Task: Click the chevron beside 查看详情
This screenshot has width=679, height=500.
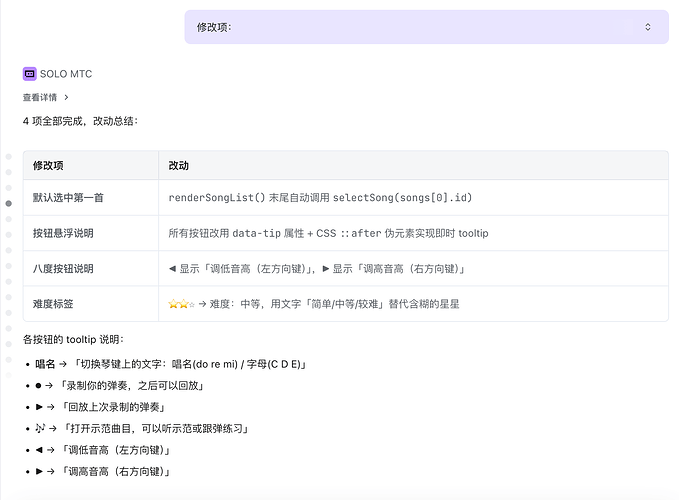Action: pyautogui.click(x=66, y=97)
